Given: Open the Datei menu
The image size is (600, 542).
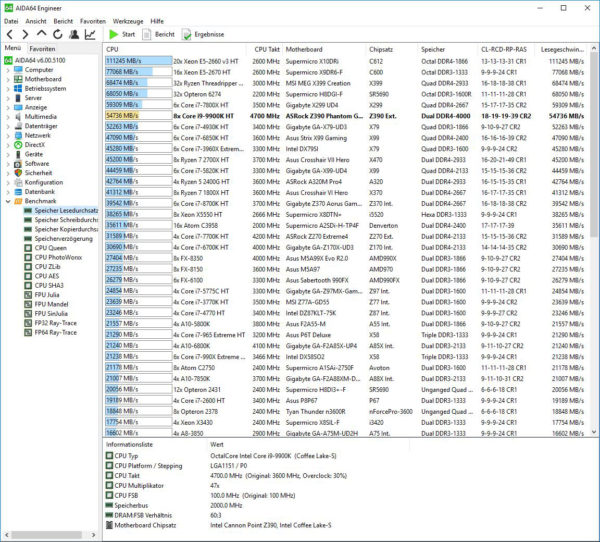Looking at the screenshot, I should click(x=11, y=21).
